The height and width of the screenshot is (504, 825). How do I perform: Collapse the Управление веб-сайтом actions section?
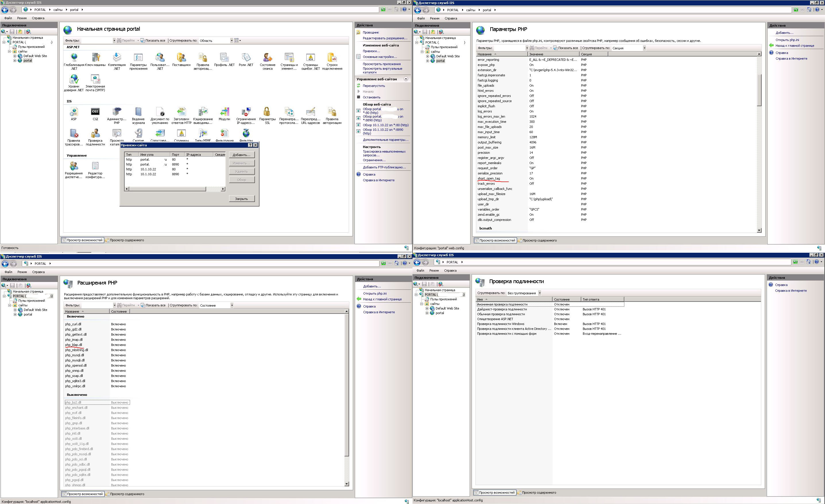click(406, 79)
